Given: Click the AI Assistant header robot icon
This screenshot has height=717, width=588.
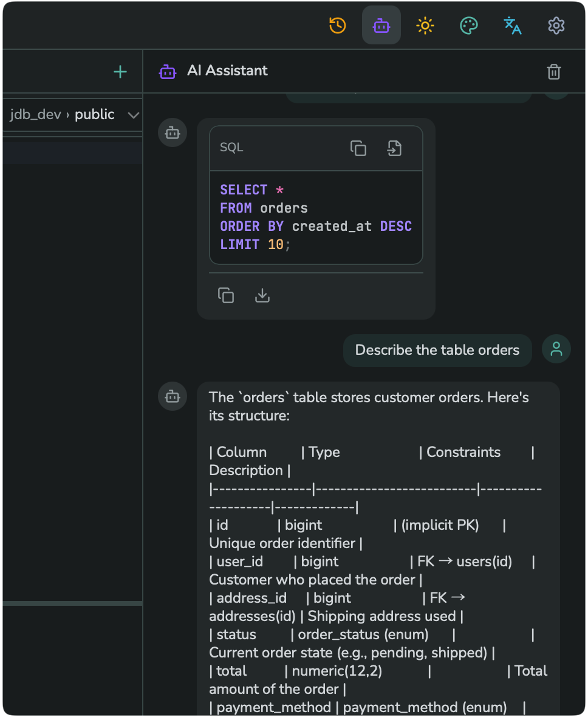Looking at the screenshot, I should pyautogui.click(x=167, y=72).
